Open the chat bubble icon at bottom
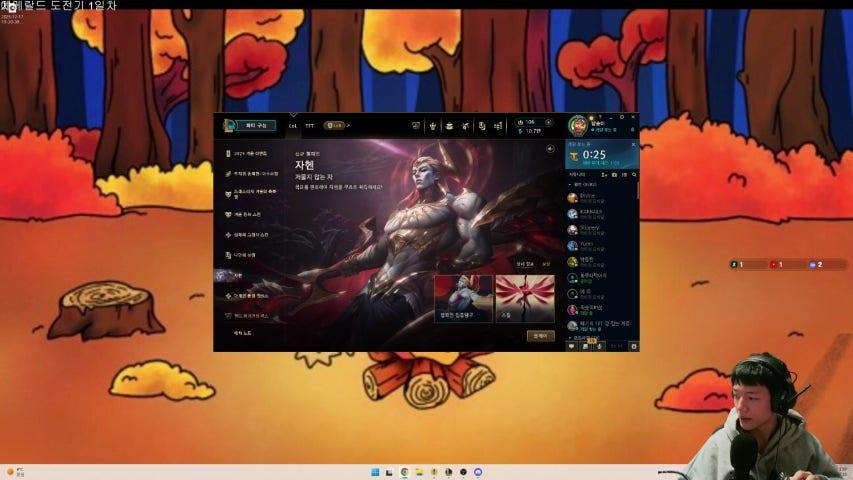Screen dimensions: 853x480 pyautogui.click(x=571, y=346)
